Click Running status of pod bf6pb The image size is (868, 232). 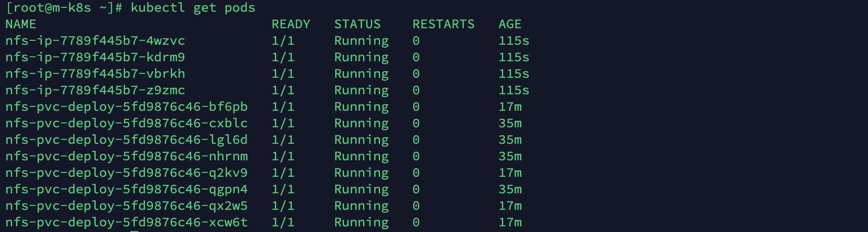pyautogui.click(x=361, y=107)
